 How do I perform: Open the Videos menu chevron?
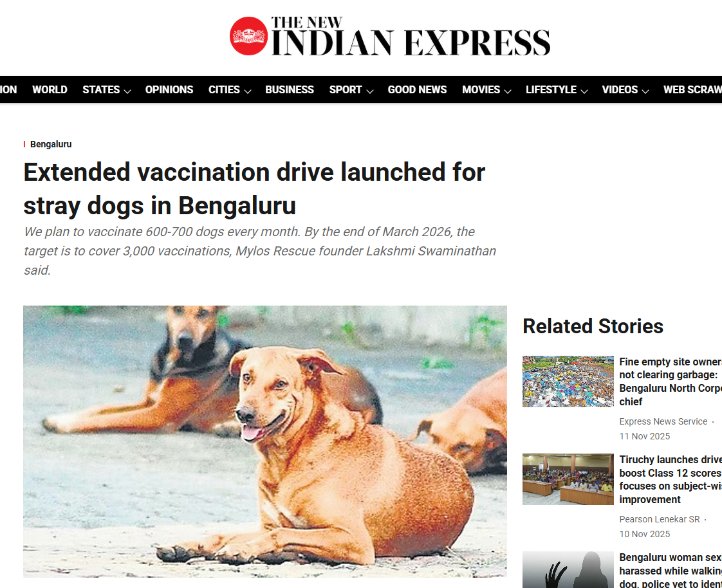coord(645,91)
